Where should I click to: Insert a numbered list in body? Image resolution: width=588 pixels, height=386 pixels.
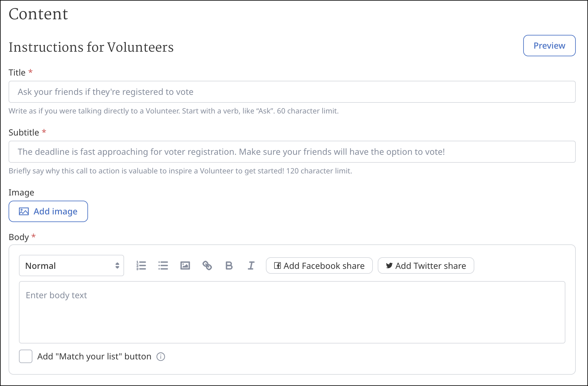[141, 265]
